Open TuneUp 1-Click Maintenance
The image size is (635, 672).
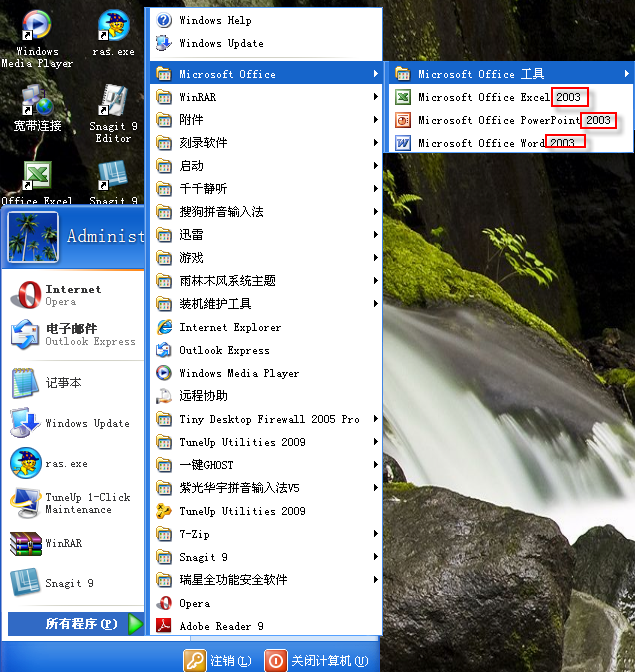point(73,503)
